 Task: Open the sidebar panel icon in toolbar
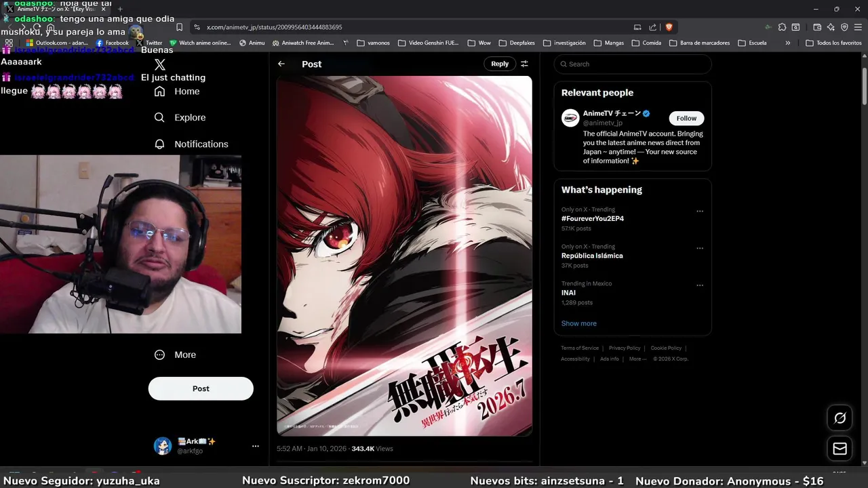795,27
